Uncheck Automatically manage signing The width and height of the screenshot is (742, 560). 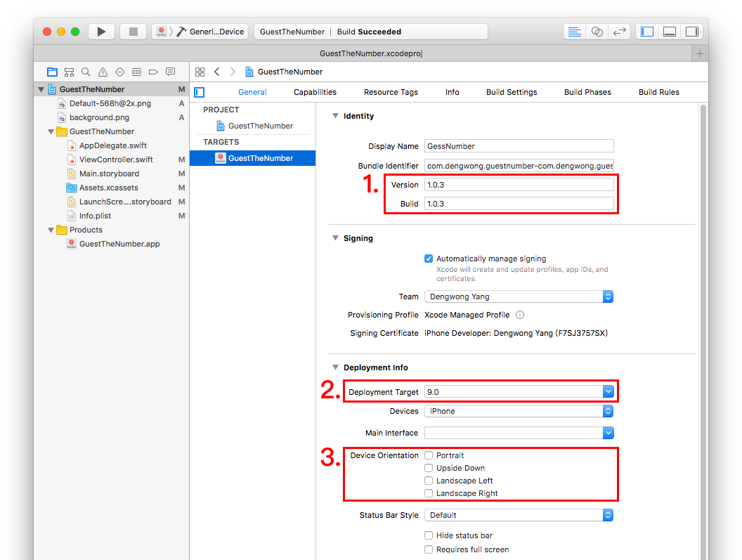pos(429,259)
